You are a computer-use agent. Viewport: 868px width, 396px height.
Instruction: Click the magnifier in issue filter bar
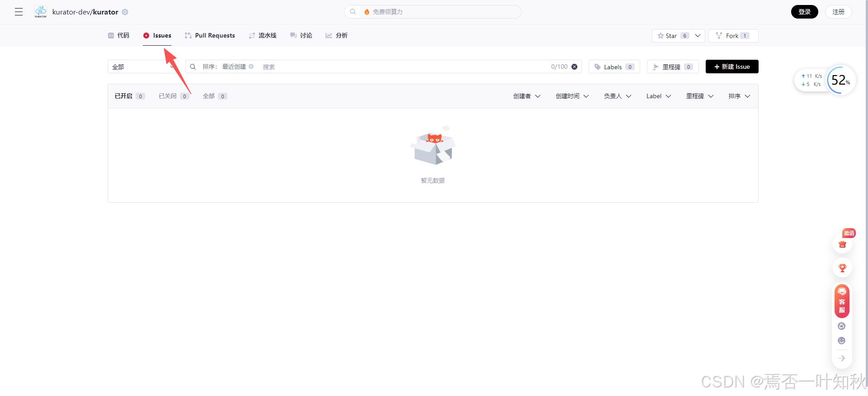(193, 67)
